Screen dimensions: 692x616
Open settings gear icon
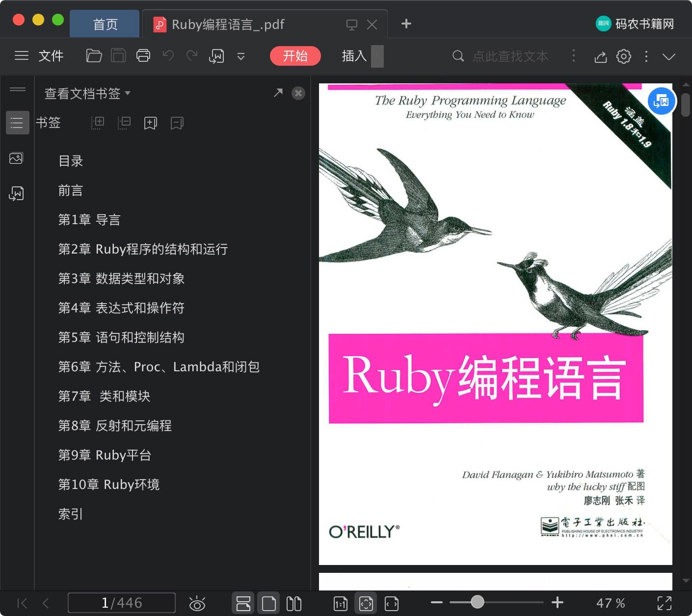click(624, 56)
